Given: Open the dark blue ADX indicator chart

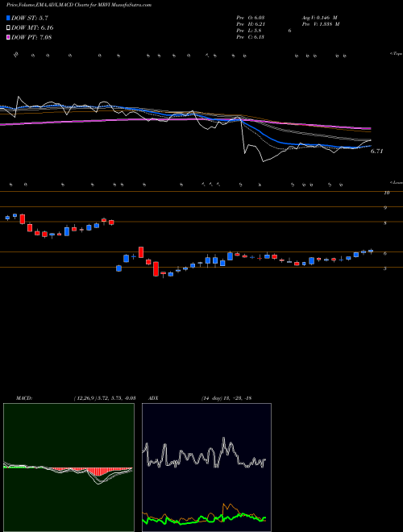Looking at the screenshot, I should [x=206, y=468].
